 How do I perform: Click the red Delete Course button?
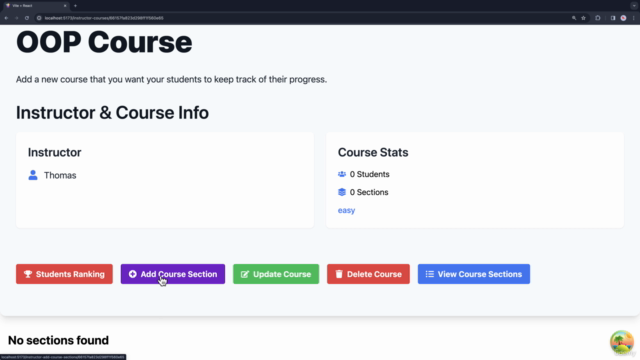(x=368, y=274)
